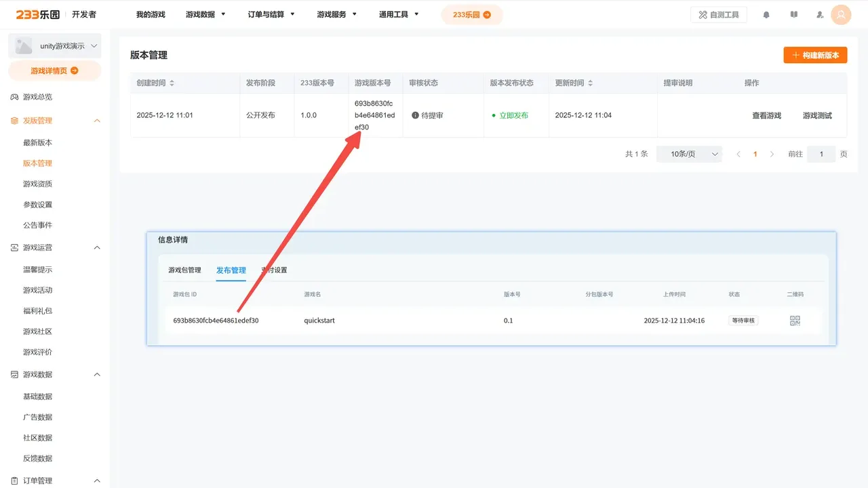Open the documentation book icon

click(x=794, y=14)
